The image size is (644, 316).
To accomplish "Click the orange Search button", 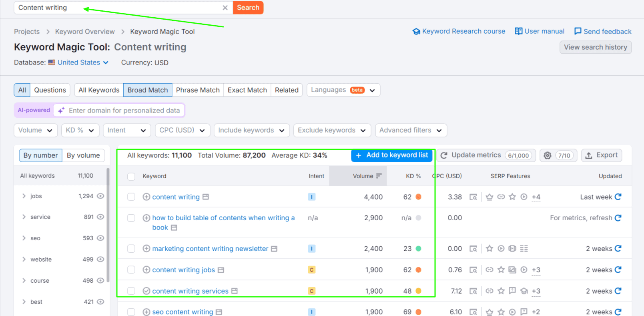I will tap(248, 8).
